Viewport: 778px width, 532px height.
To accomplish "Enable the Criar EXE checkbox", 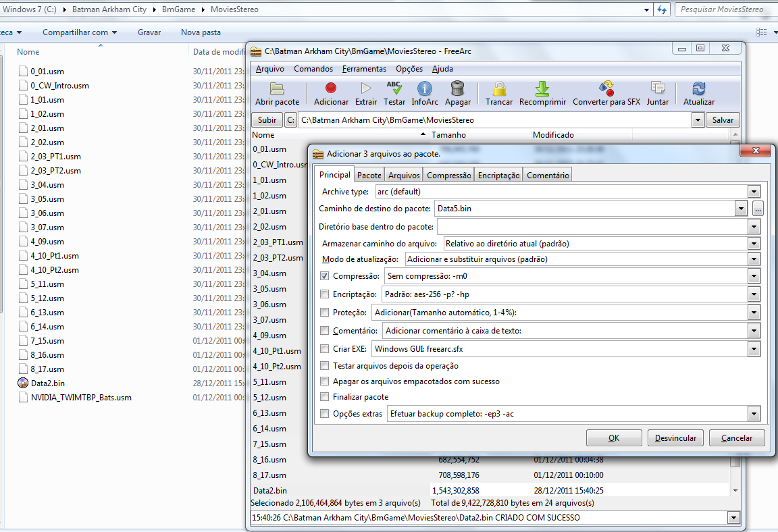I will [x=324, y=348].
